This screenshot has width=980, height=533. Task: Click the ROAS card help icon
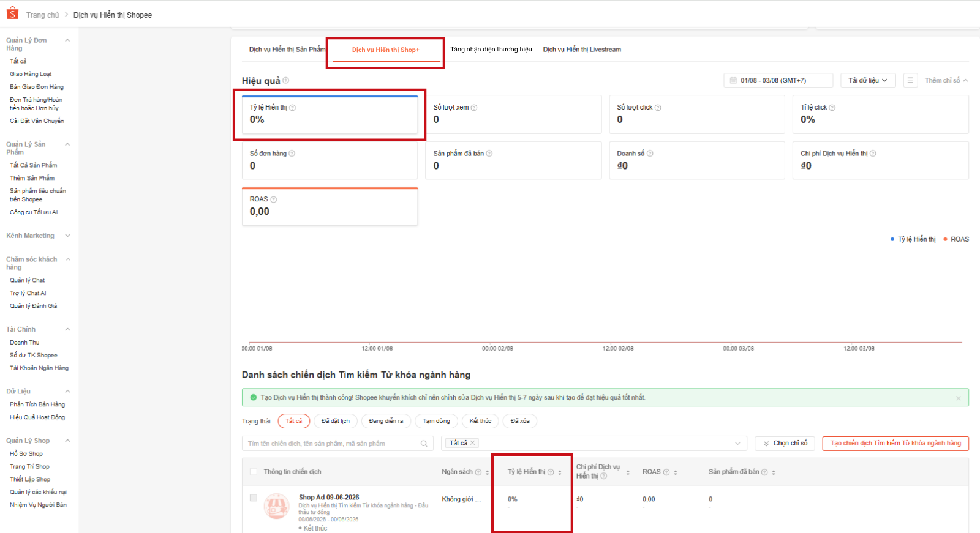pos(274,199)
